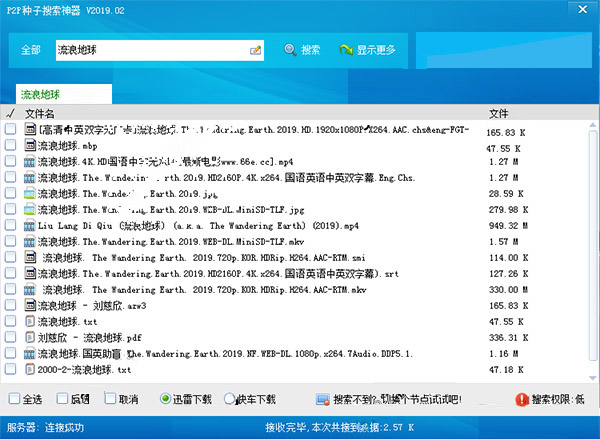Click text file icon of 流浪地球.txt
The width and height of the screenshot is (600, 440).
(30, 321)
